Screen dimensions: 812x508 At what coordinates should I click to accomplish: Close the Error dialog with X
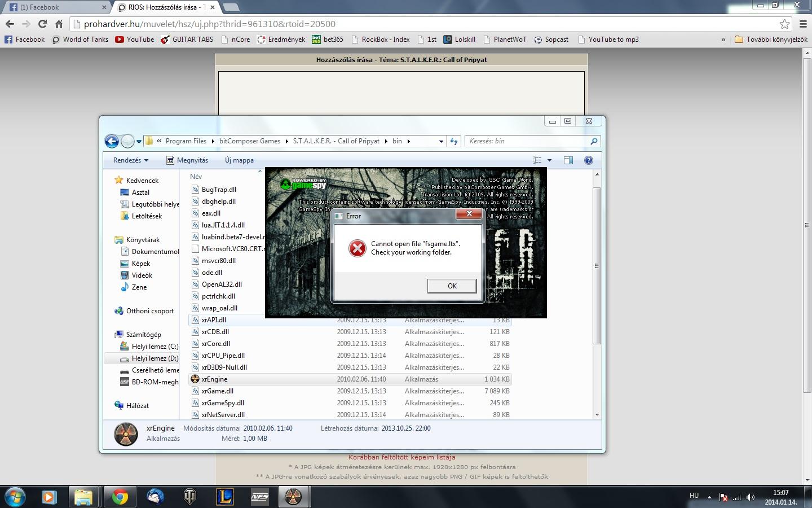tap(469, 214)
